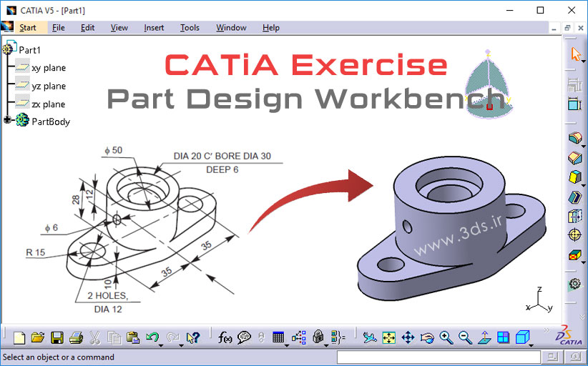The image size is (588, 366).
Task: Select the Edge Fillet tool
Action: pyautogui.click(x=574, y=137)
